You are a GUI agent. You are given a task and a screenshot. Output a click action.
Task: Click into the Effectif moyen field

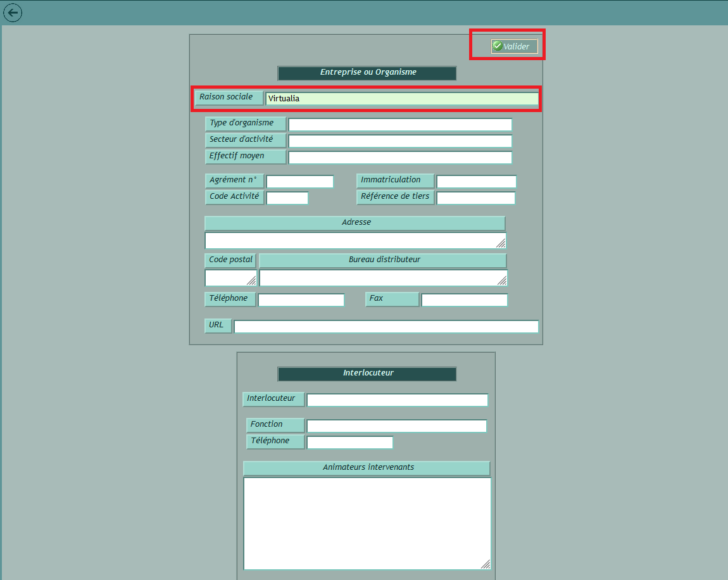point(399,158)
